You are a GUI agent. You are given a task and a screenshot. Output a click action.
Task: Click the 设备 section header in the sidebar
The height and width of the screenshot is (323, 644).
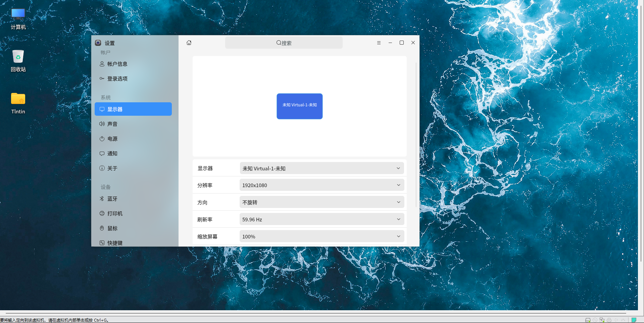tap(106, 187)
